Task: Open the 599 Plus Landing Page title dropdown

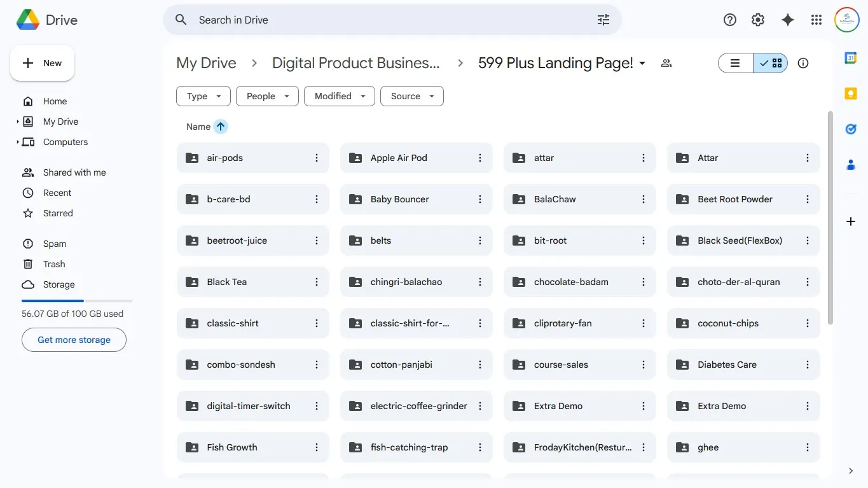Action: click(642, 63)
